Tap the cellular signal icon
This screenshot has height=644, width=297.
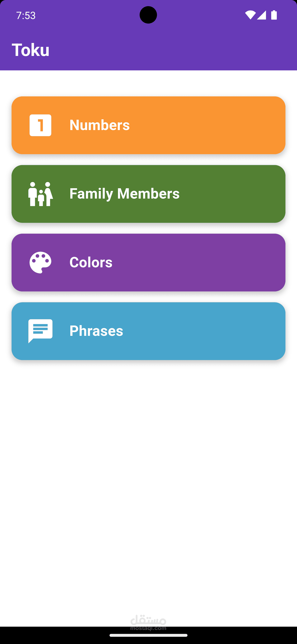[x=262, y=15]
